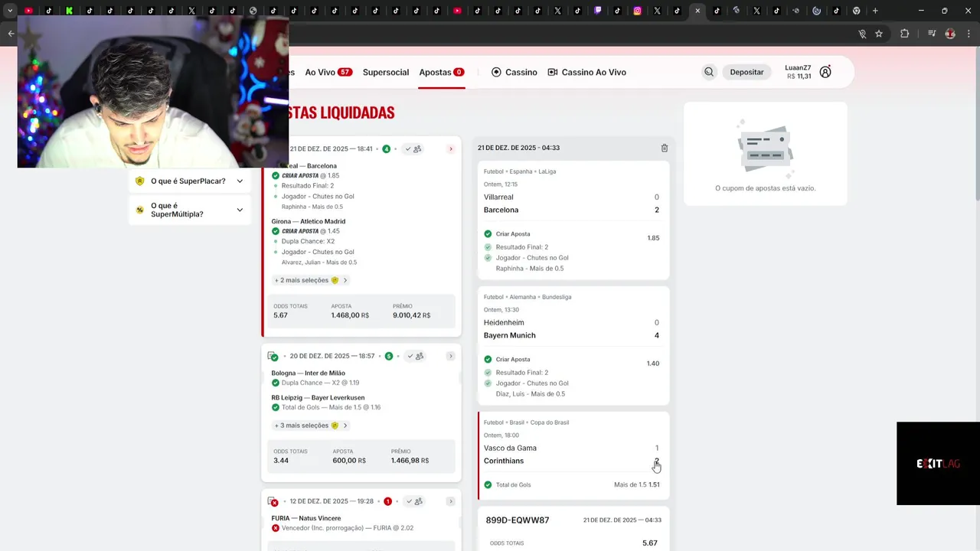The height and width of the screenshot is (551, 980).
Task: Bookmark this page with the star icon
Action: 879,34
